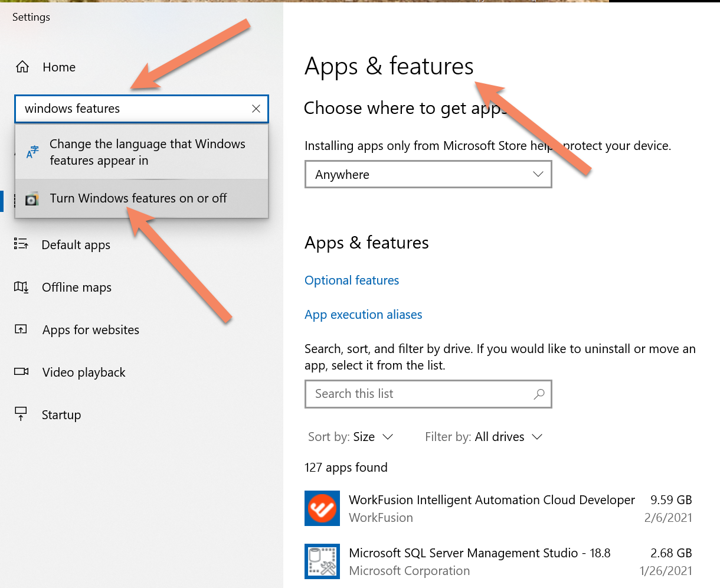The image size is (720, 588).
Task: Click the Default apps list icon
Action: [x=21, y=244]
